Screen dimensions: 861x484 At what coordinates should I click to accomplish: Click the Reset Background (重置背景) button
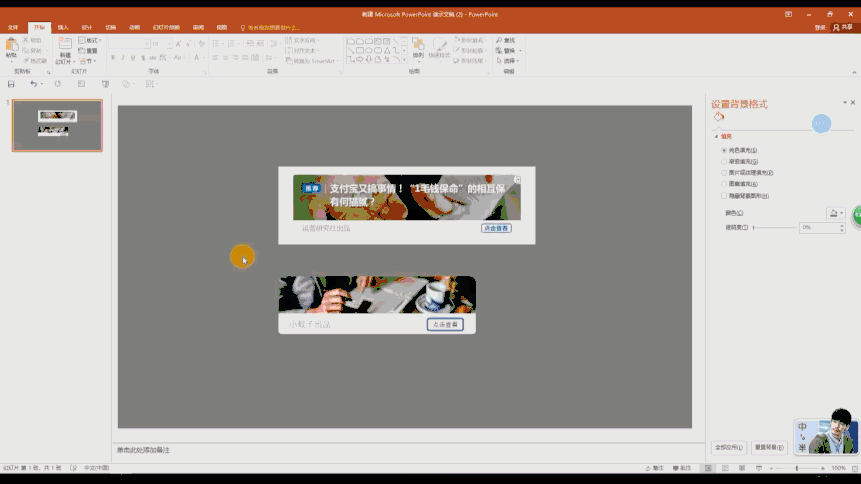coord(768,447)
